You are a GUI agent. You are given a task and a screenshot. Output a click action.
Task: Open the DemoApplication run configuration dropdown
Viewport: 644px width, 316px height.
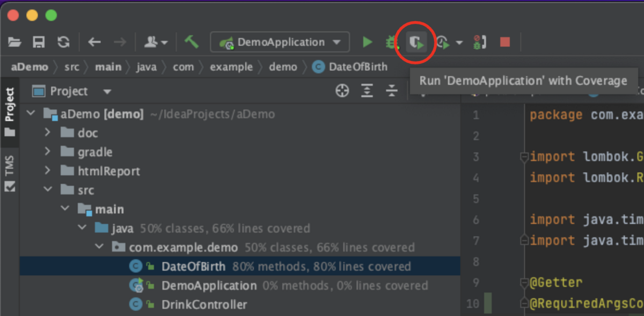coord(280,42)
